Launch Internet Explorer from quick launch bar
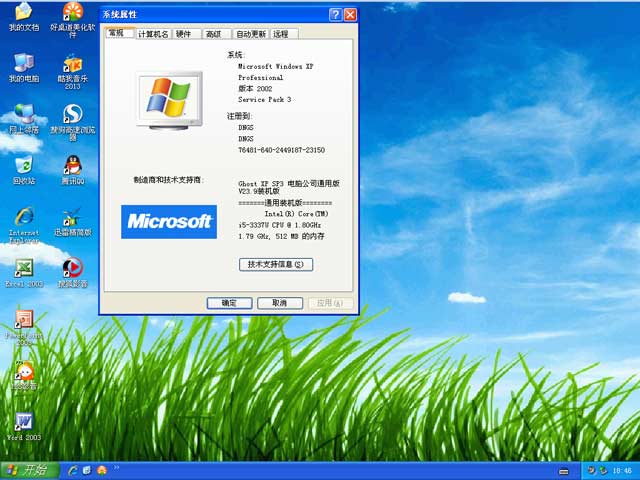This screenshot has width=640, height=480. [73, 470]
